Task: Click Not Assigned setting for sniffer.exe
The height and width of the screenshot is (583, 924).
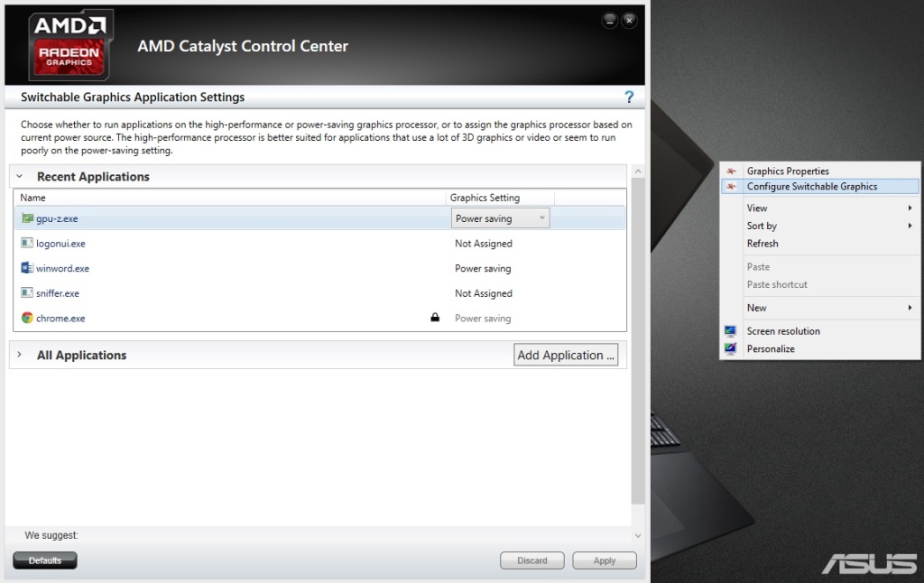Action: click(484, 293)
